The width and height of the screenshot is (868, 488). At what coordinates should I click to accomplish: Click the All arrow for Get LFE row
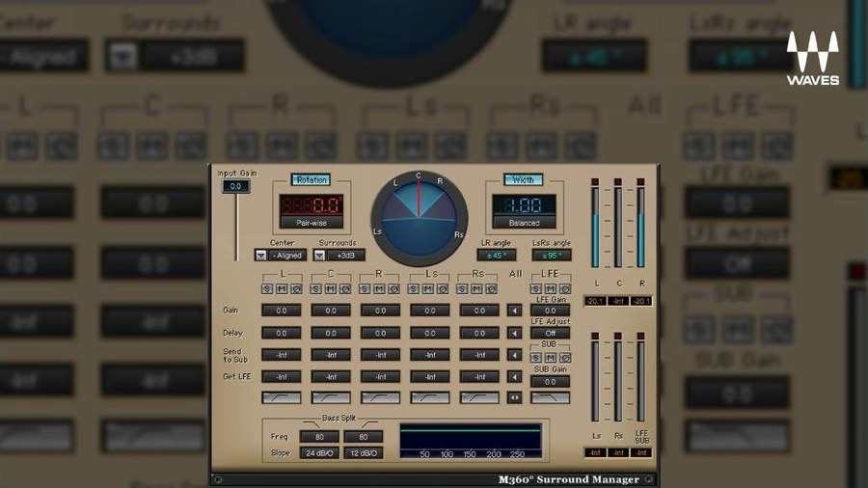(x=514, y=377)
